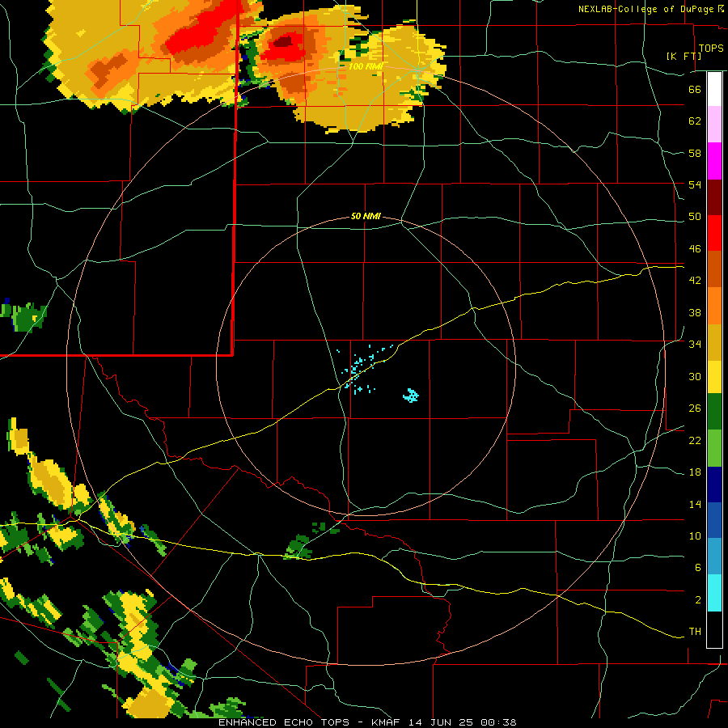Click the 26 legend value

695,408
